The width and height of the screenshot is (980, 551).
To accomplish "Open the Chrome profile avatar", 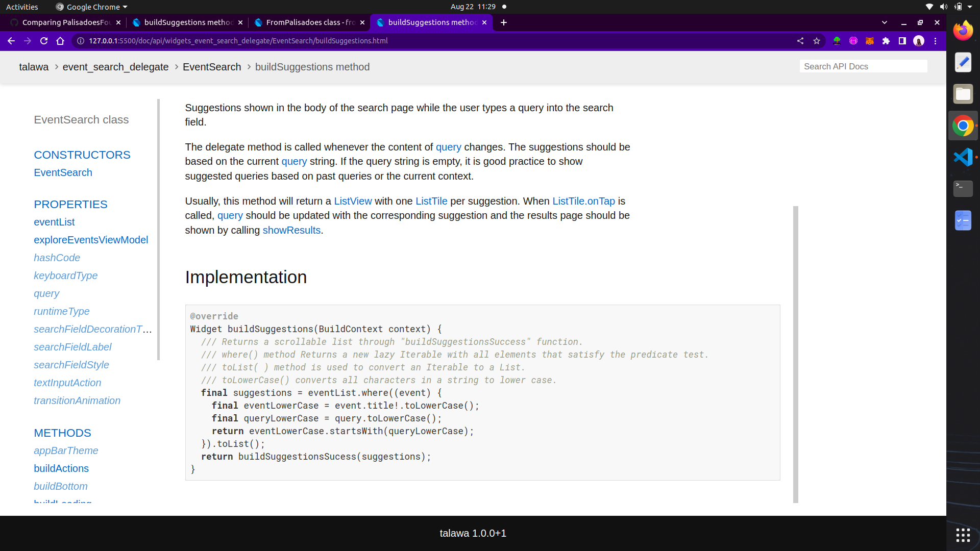I will pos(919,41).
